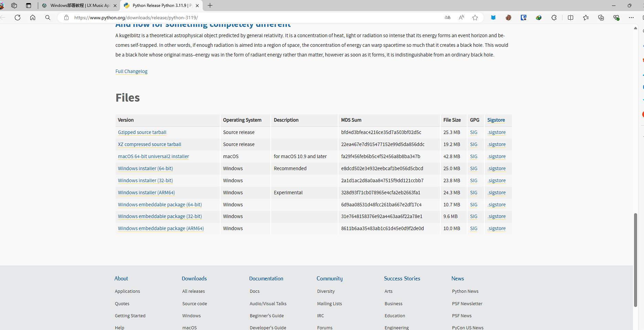644x330 pixels.
Task: Download Windows embeddable package (ARM64)
Action: coord(161,228)
